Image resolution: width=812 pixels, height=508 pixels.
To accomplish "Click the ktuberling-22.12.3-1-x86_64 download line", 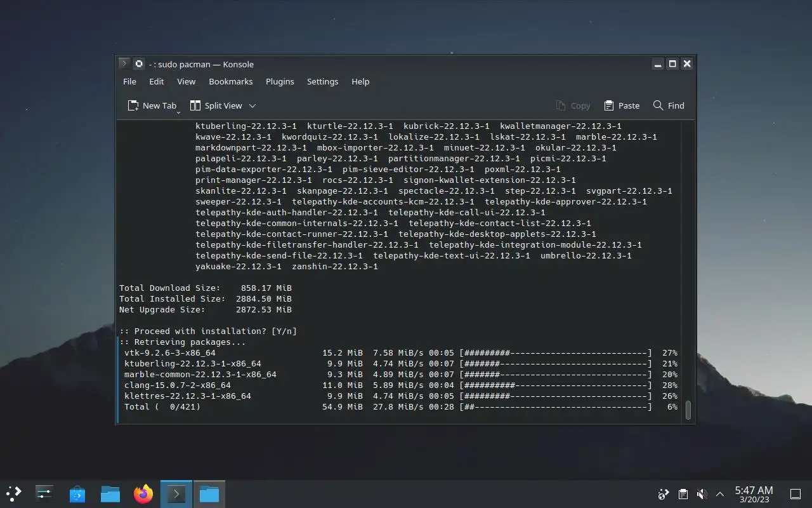I will click(x=400, y=363).
